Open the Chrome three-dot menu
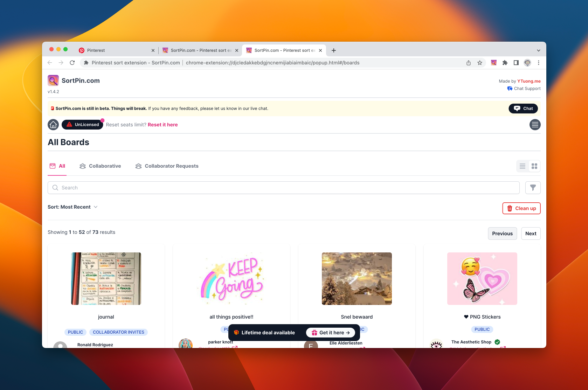Viewport: 588px width, 390px height. 539,63
